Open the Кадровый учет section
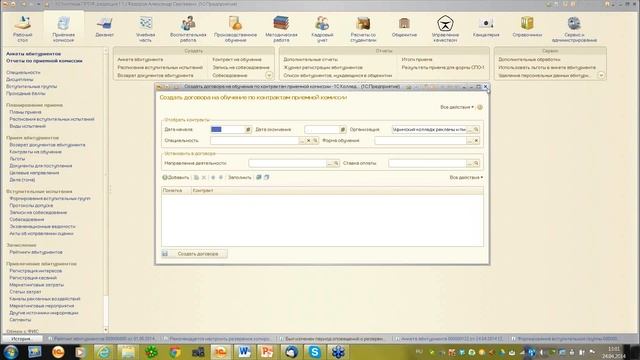 (x=322, y=28)
